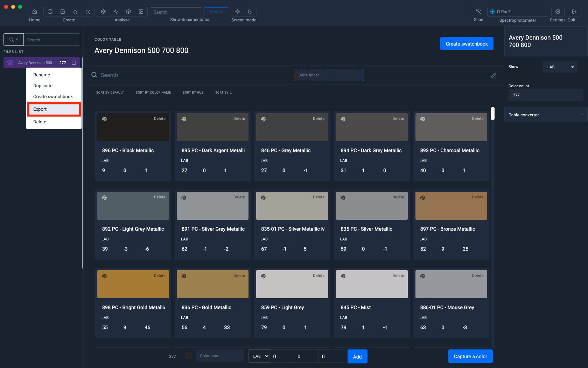Image resolution: width=588 pixels, height=368 pixels.
Task: Click palette icon on 846 PC Grey Metallic card
Action: coord(263,119)
